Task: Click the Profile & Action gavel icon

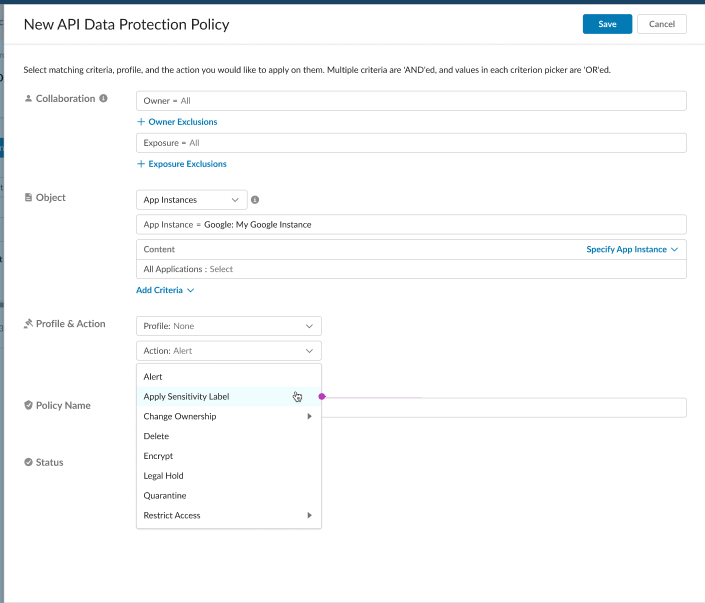Action: pyautogui.click(x=28, y=324)
